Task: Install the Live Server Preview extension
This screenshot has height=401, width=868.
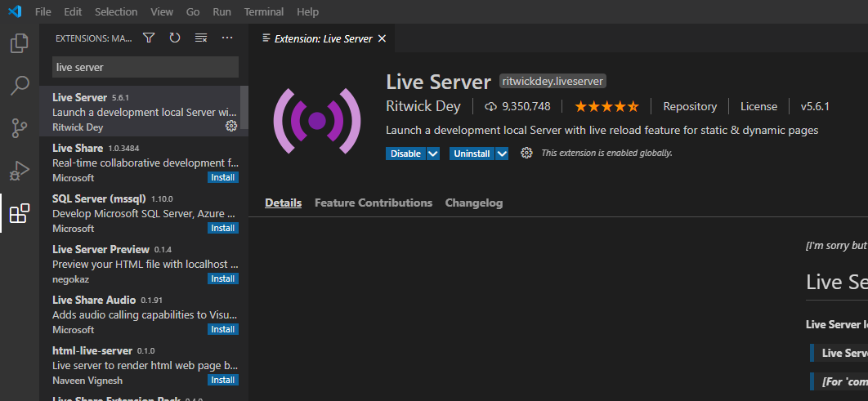Action: pyautogui.click(x=223, y=278)
